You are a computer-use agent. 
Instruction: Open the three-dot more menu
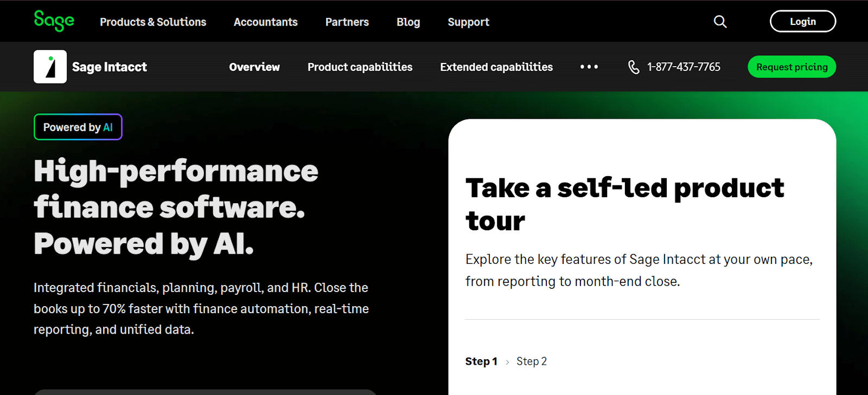[589, 67]
